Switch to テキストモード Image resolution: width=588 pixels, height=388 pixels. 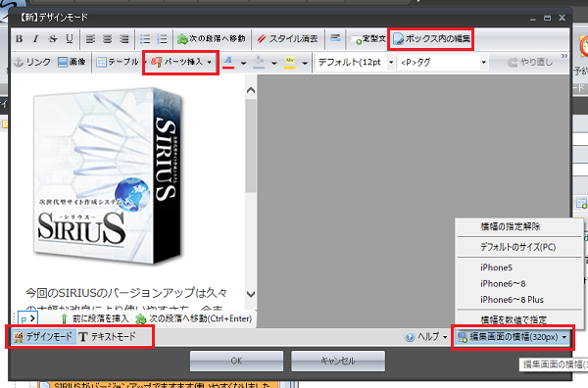[x=108, y=337]
